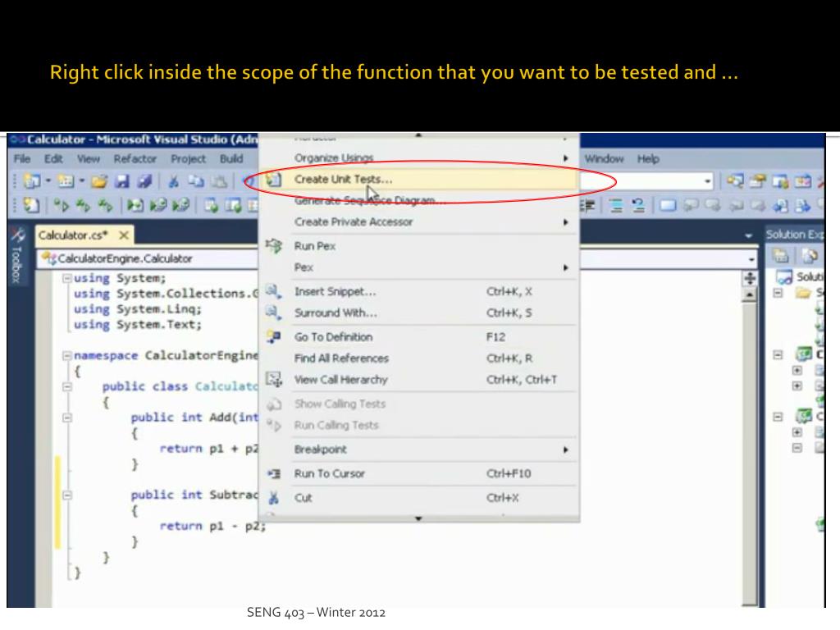Collapse the Subtract method outlining region
Viewport: 840px width, 630px height.
pyautogui.click(x=67, y=495)
